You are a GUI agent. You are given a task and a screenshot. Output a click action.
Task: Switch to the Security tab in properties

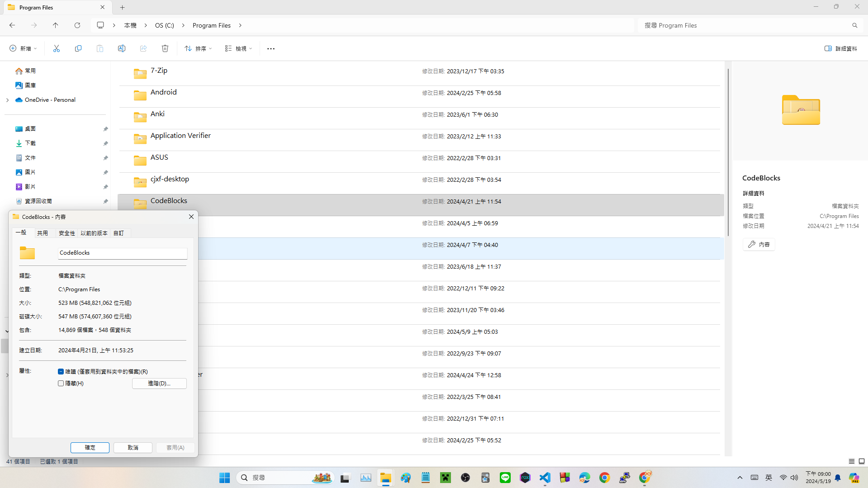(66, 233)
